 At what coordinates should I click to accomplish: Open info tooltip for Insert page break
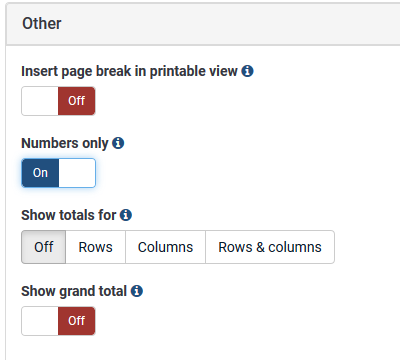click(x=247, y=71)
